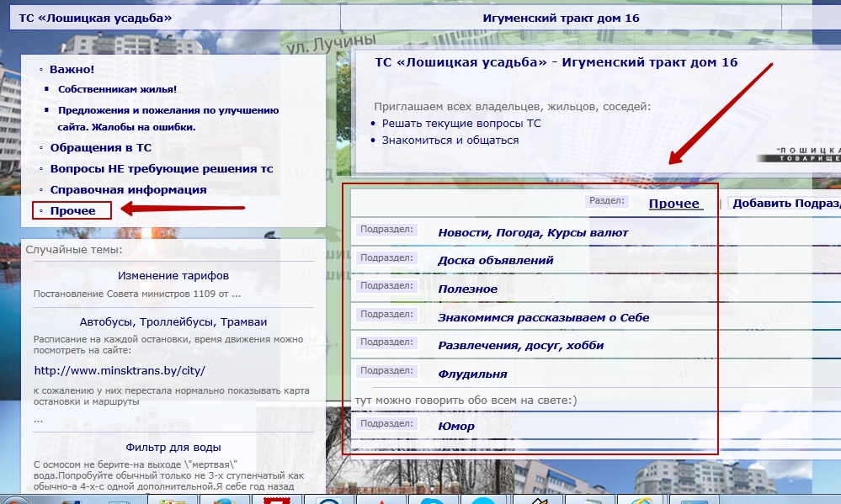Open the 'Полезное' subsection
Image resolution: width=841 pixels, height=504 pixels.
point(467,289)
